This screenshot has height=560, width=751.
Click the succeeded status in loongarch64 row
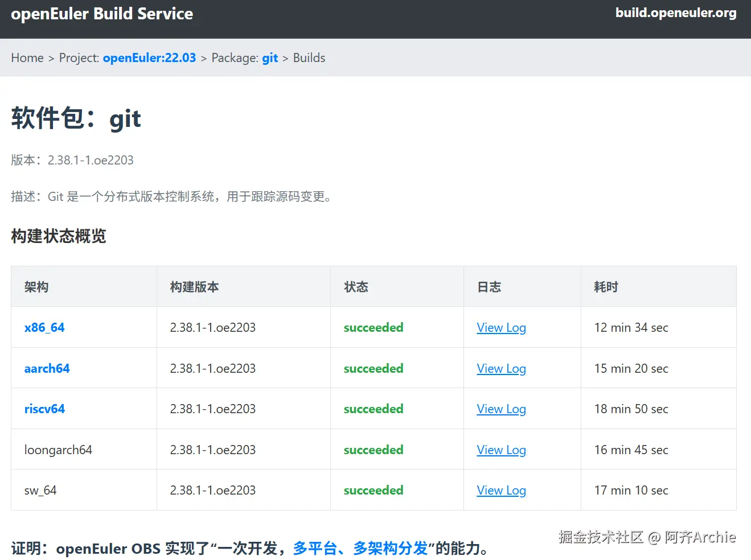click(x=374, y=450)
